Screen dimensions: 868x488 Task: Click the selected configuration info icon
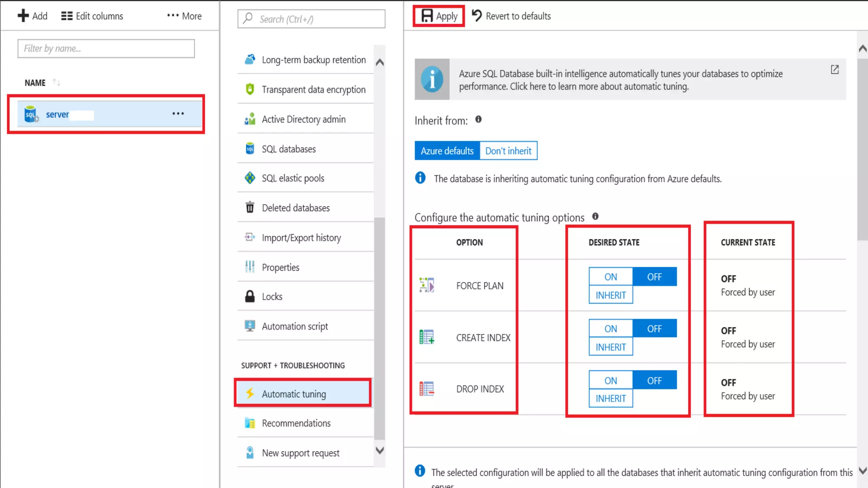(420, 471)
